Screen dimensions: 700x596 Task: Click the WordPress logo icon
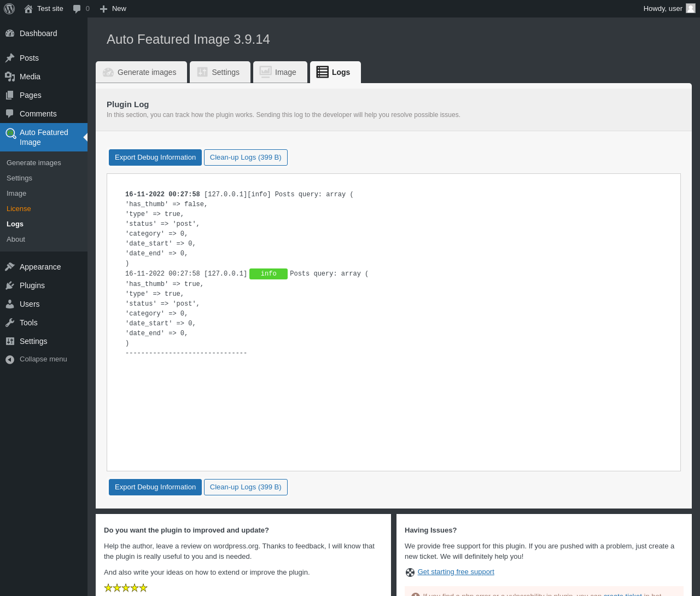click(9, 9)
